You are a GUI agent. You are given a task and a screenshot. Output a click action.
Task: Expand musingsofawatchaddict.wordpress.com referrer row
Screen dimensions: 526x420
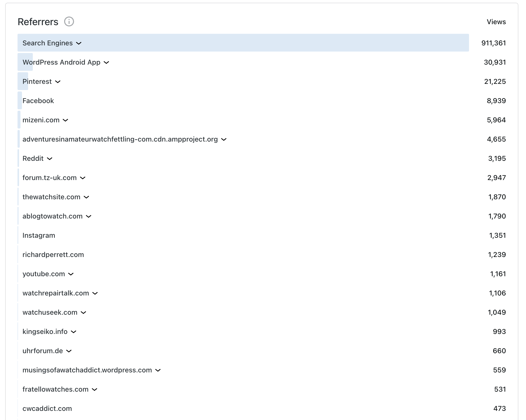pyautogui.click(x=158, y=370)
